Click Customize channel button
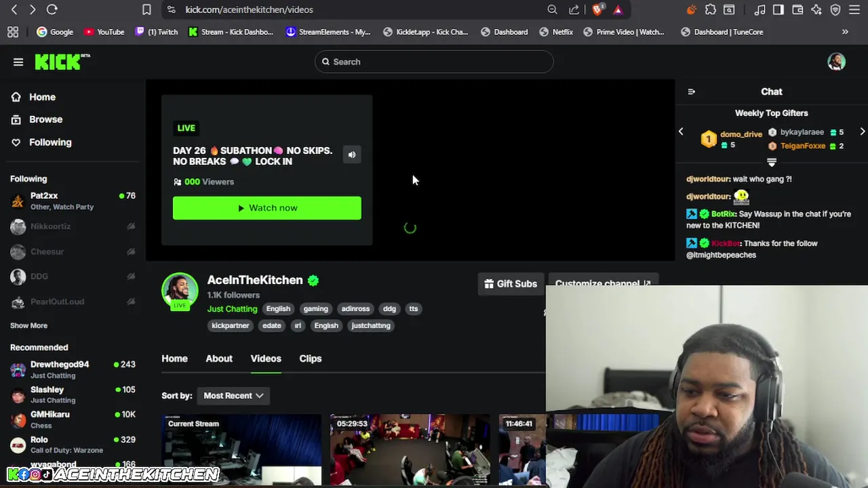Image resolution: width=868 pixels, height=488 pixels. [x=602, y=283]
